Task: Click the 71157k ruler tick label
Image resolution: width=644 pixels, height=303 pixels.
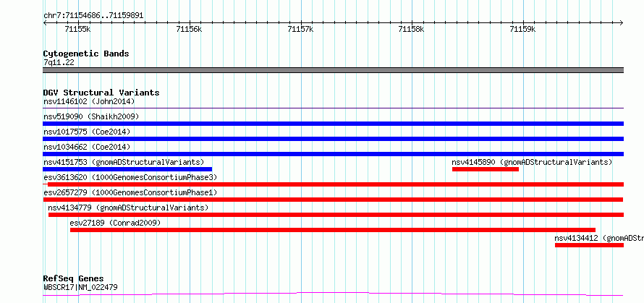Action: click(300, 29)
